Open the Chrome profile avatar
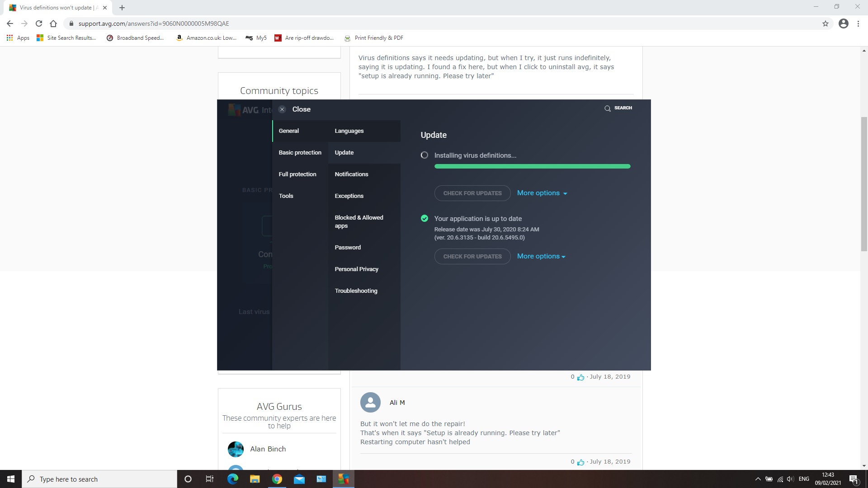868x488 pixels. click(x=844, y=23)
